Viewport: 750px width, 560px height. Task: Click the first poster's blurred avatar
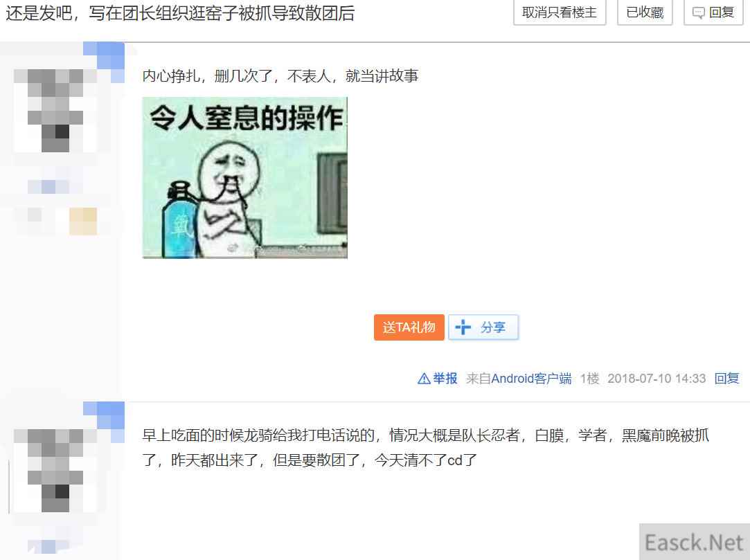tap(55, 111)
